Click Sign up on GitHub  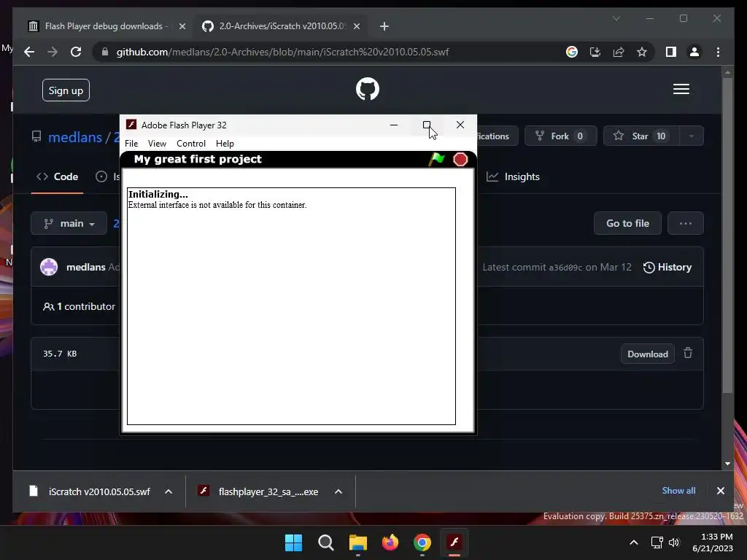point(66,90)
